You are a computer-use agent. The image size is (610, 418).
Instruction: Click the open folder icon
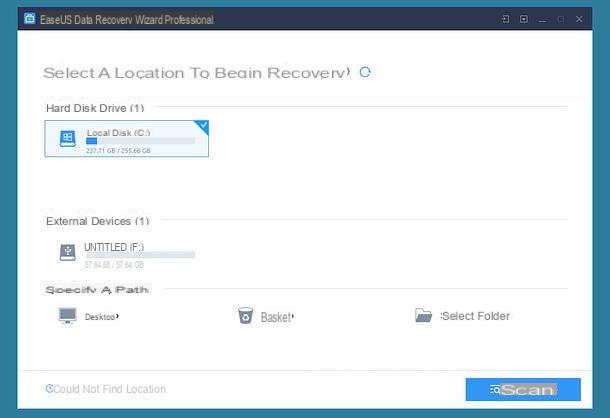(x=423, y=315)
